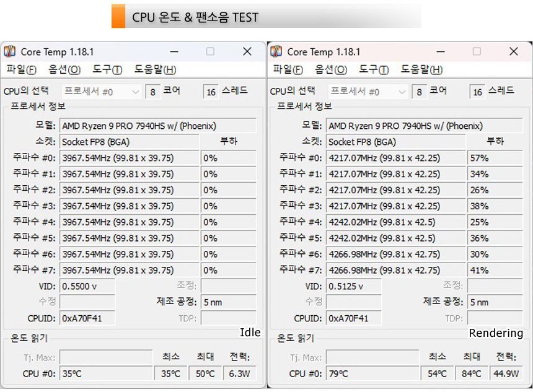Image resolution: width=533 pixels, height=392 pixels.
Task: Click the 소켓 field in the Idle window
Action: point(129,142)
